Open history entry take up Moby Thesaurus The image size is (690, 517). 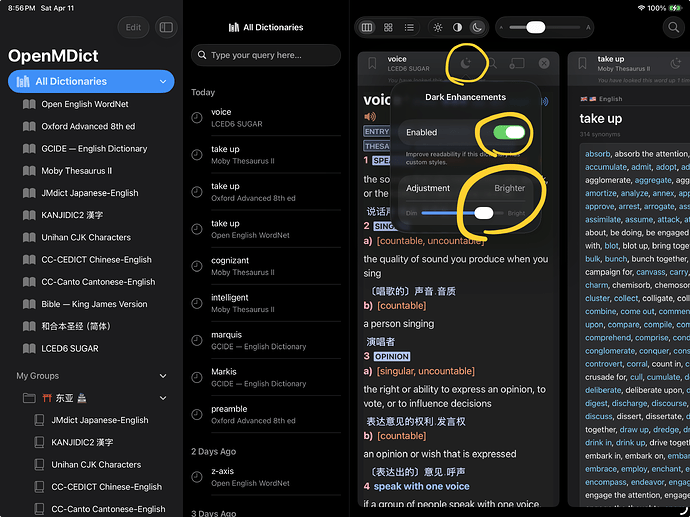coord(266,155)
